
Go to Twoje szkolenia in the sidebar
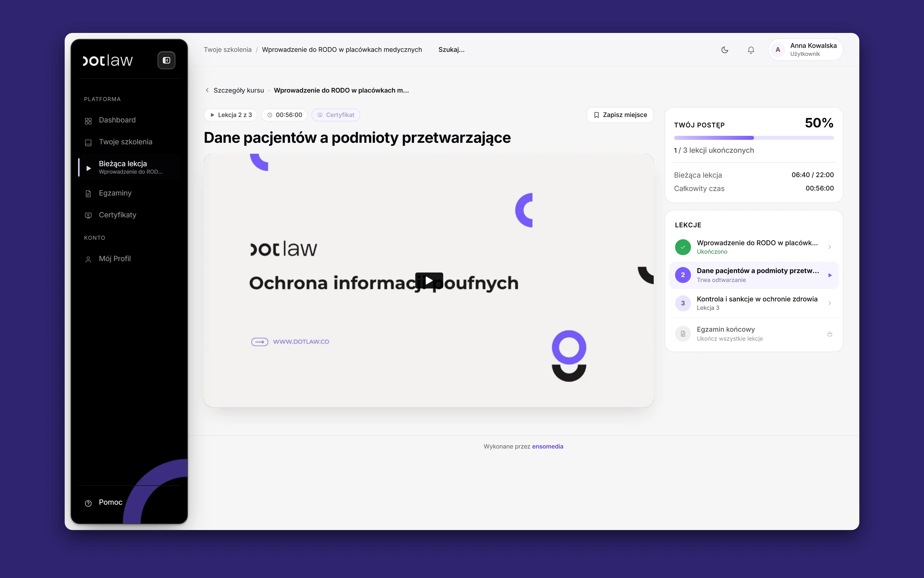point(129,142)
